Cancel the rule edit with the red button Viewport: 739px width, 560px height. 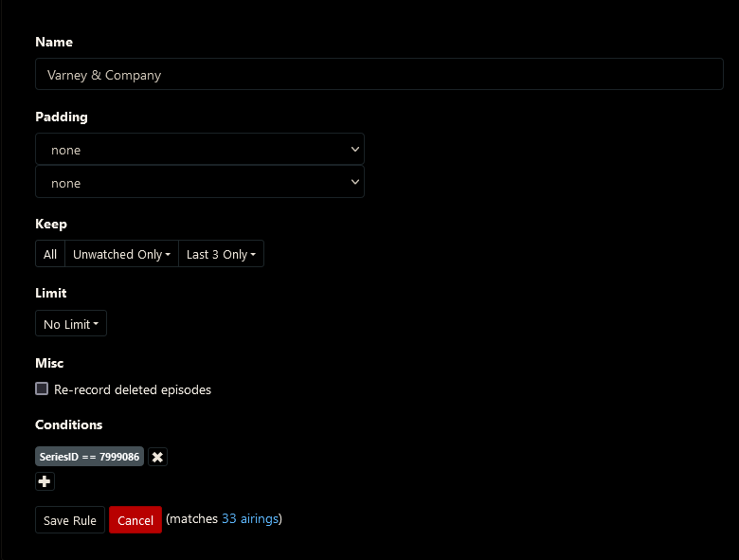(x=135, y=520)
